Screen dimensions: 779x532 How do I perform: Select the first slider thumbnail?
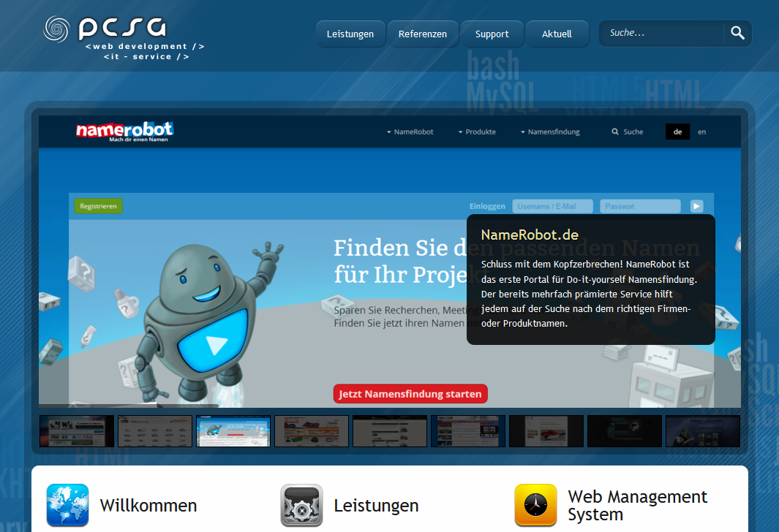point(77,430)
